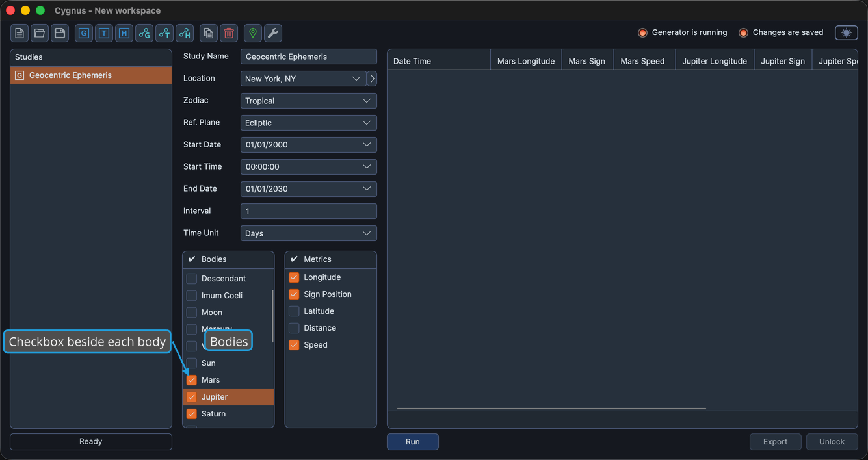The width and height of the screenshot is (868, 460).
Task: Click the Mars Longitude column header
Action: click(x=526, y=61)
